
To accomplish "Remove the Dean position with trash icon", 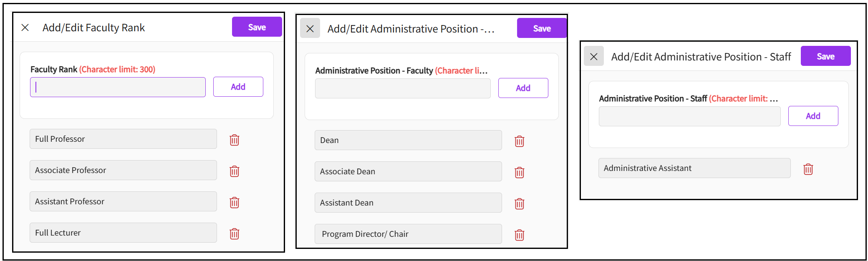I will tap(520, 141).
